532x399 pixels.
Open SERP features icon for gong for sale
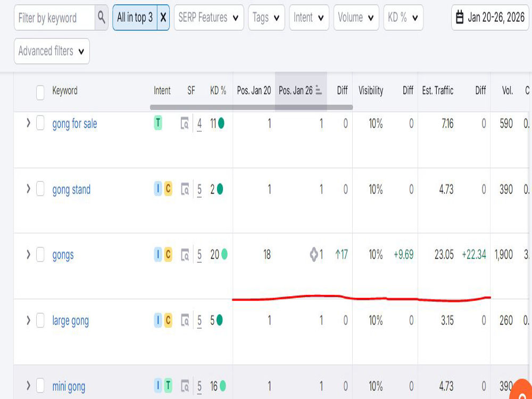[x=184, y=123]
